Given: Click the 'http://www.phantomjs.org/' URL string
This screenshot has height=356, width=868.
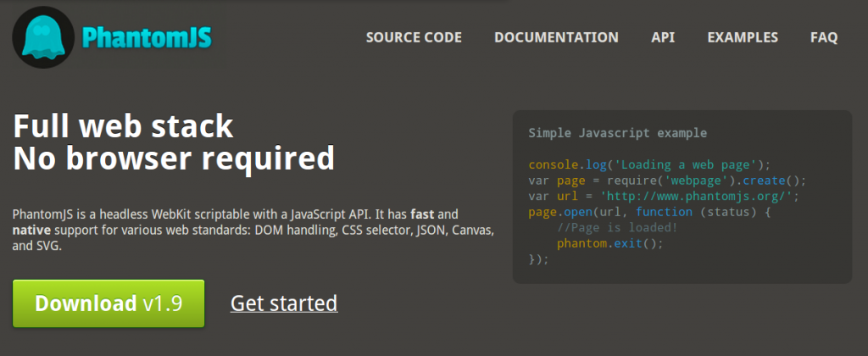Looking at the screenshot, I should click(x=699, y=196).
